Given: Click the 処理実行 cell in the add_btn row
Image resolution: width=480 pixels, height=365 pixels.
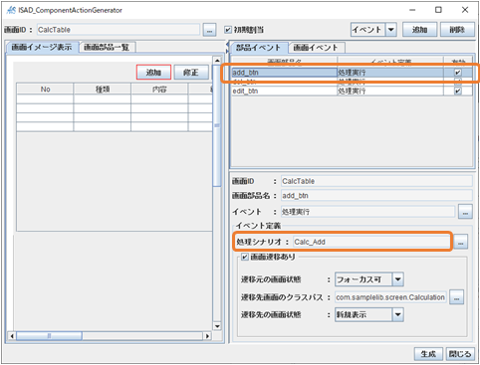Looking at the screenshot, I should coord(390,72).
